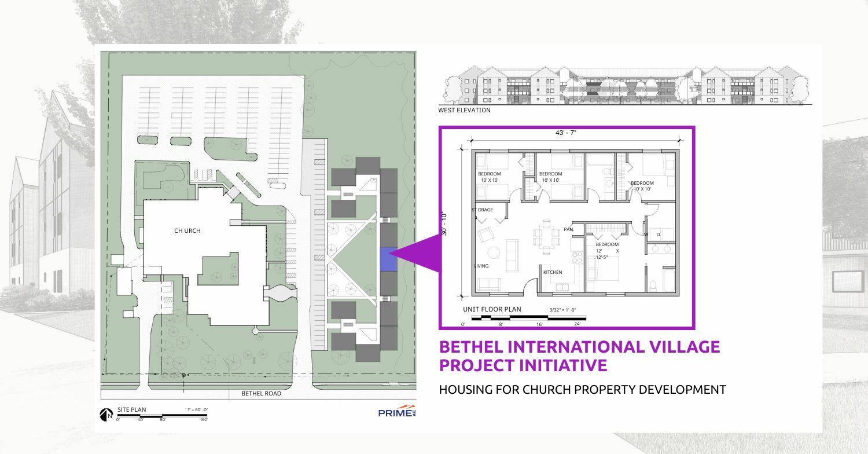Click the UNIT FLOOR PLAN caption
Image resolution: width=868 pixels, height=454 pixels.
tap(492, 309)
